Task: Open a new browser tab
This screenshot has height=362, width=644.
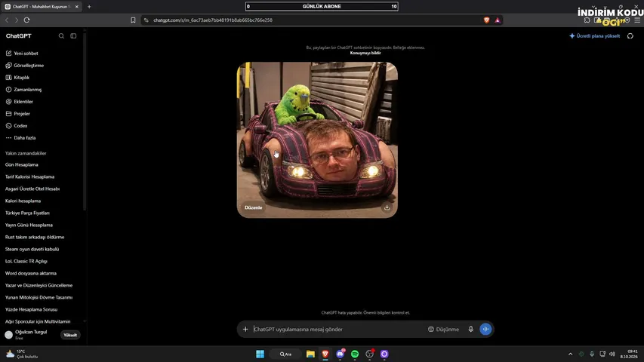Action: [89, 7]
